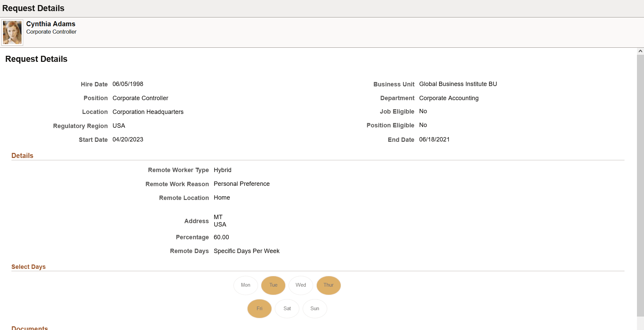Click the Percentage value 60.00
This screenshot has height=330, width=644.
221,237
